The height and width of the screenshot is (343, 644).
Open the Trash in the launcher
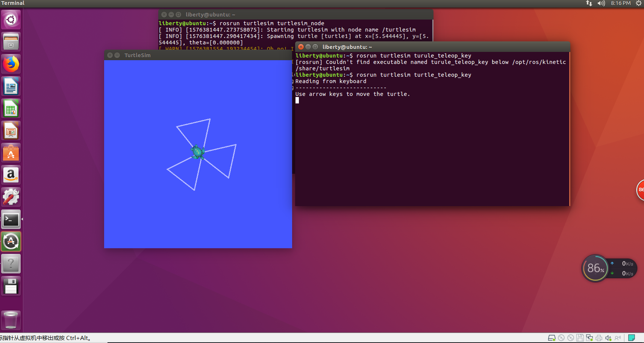(x=11, y=320)
